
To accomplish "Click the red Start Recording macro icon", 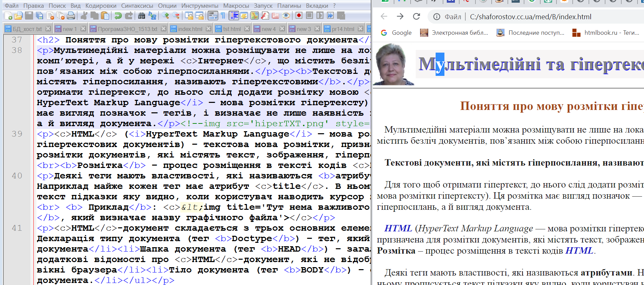I will (299, 16).
